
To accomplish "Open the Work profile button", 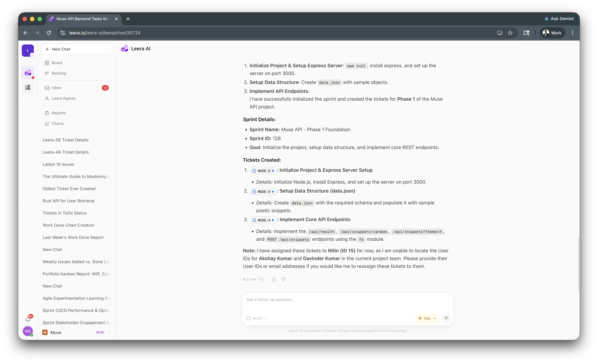I will tap(552, 33).
